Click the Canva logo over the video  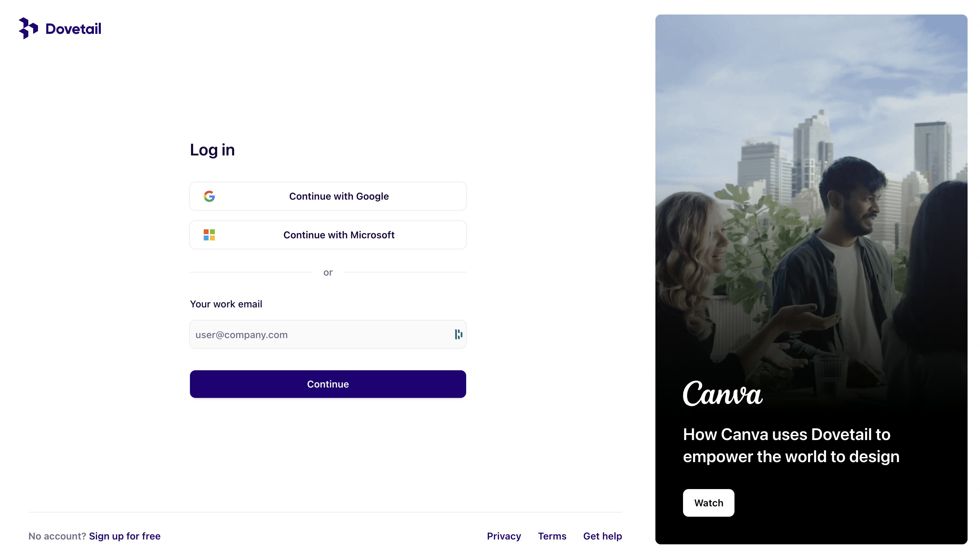point(722,394)
